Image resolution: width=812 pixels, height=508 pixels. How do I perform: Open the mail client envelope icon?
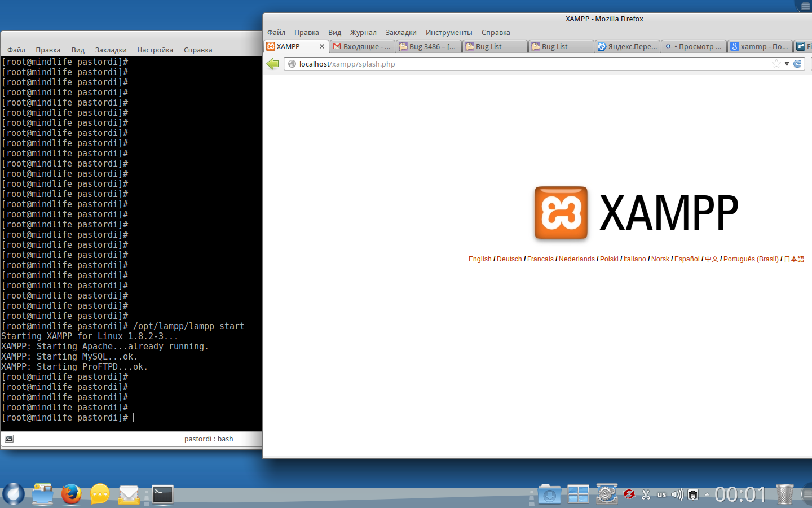[129, 494]
